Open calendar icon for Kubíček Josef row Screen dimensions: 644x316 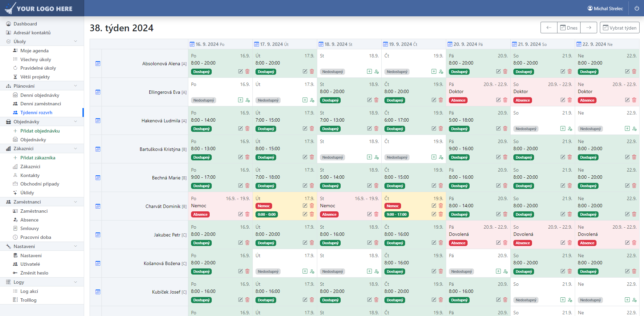[x=98, y=292]
